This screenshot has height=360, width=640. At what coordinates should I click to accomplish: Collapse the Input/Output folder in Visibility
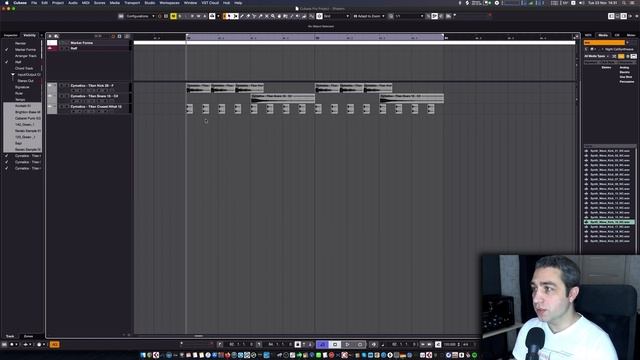(13, 75)
